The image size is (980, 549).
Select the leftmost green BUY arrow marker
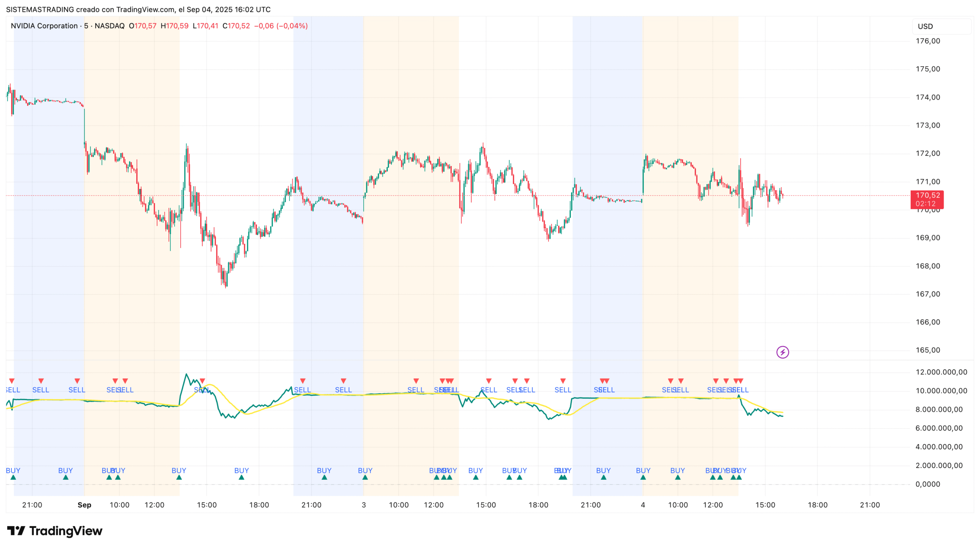tap(13, 477)
